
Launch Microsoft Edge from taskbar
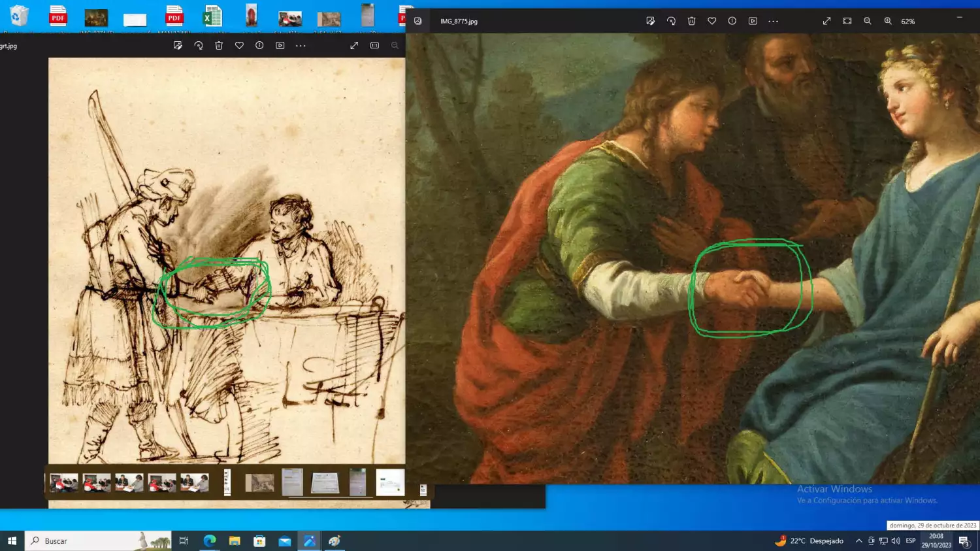[x=209, y=541]
